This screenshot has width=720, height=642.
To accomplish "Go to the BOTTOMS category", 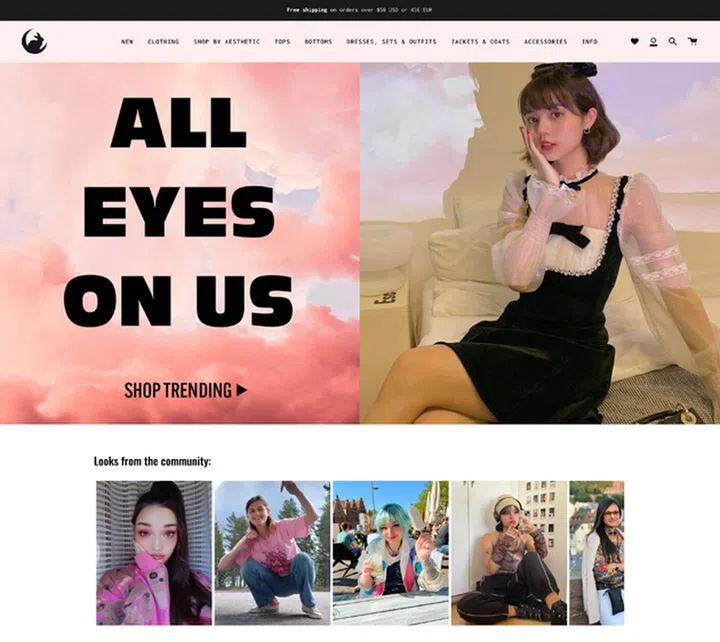I will tap(318, 42).
